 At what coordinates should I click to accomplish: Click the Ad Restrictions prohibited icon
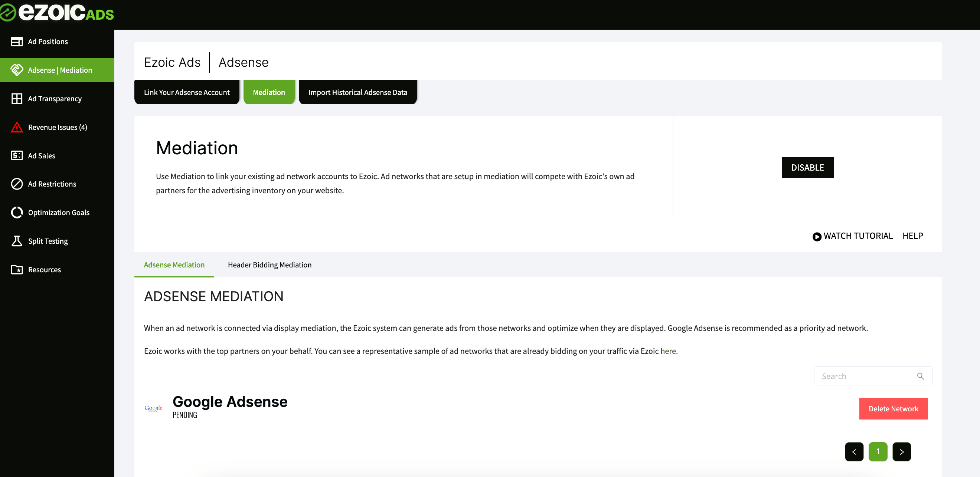coord(17,184)
